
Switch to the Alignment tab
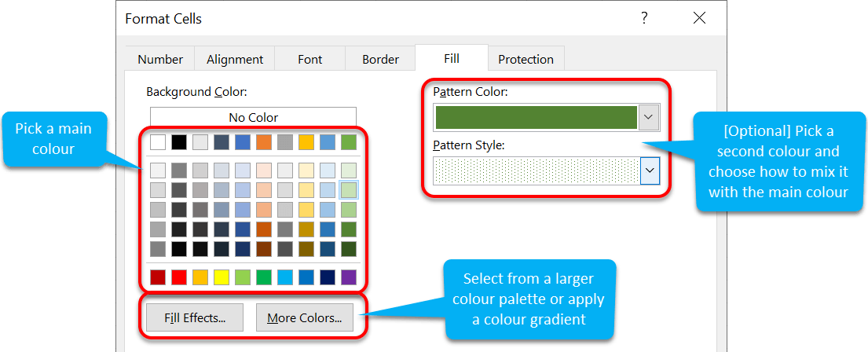coord(235,59)
